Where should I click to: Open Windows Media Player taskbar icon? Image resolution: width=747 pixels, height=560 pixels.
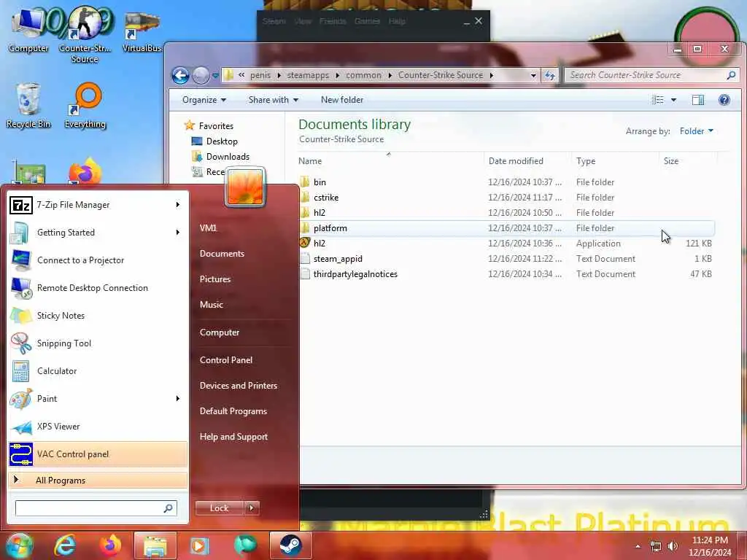[x=200, y=545]
